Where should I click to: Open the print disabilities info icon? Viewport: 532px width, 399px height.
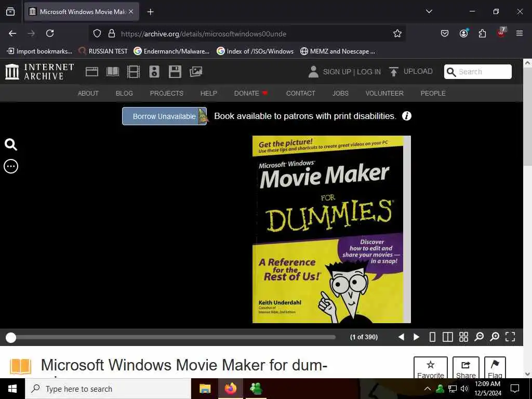[x=406, y=116]
